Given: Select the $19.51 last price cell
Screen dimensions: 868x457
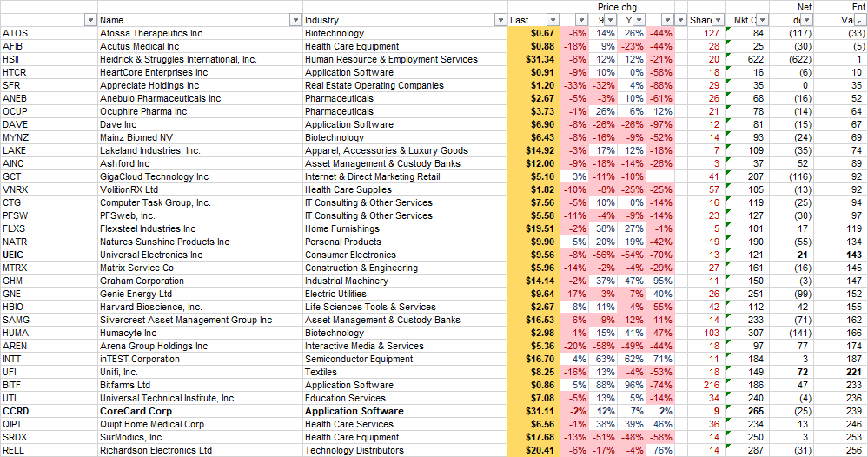Looking at the screenshot, I should (533, 228).
